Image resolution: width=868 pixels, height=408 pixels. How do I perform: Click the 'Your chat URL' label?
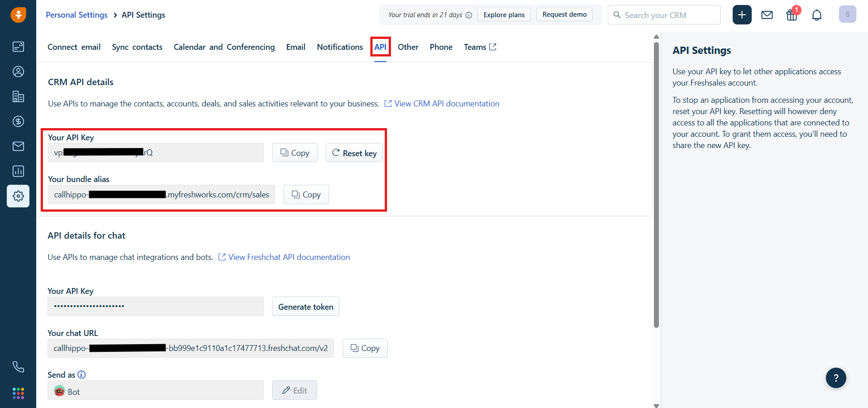click(x=73, y=333)
